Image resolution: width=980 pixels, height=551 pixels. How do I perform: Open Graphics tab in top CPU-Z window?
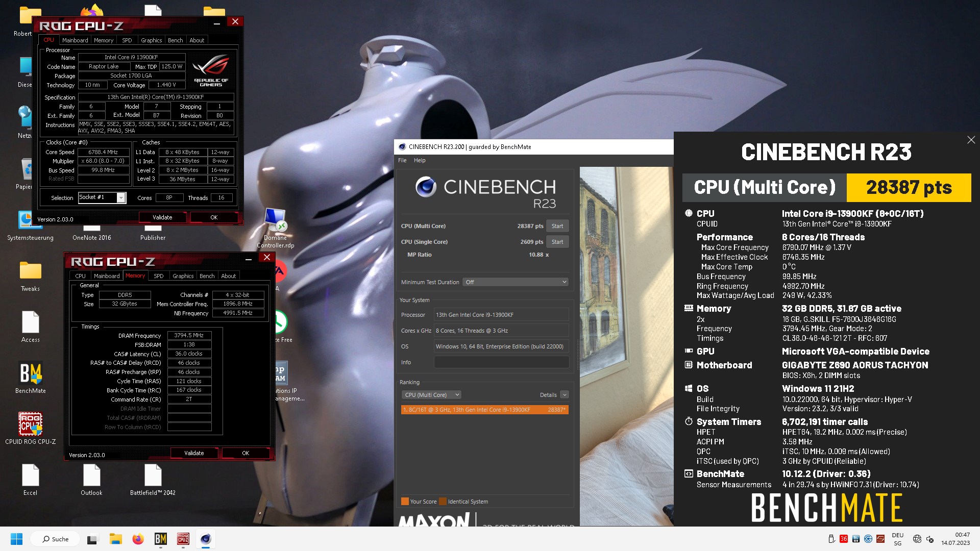tap(151, 40)
